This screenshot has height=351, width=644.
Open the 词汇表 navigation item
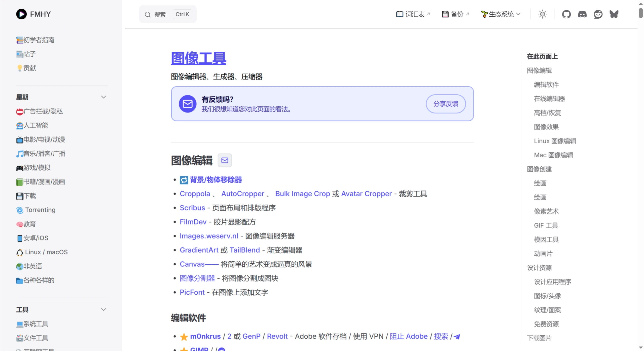click(413, 14)
